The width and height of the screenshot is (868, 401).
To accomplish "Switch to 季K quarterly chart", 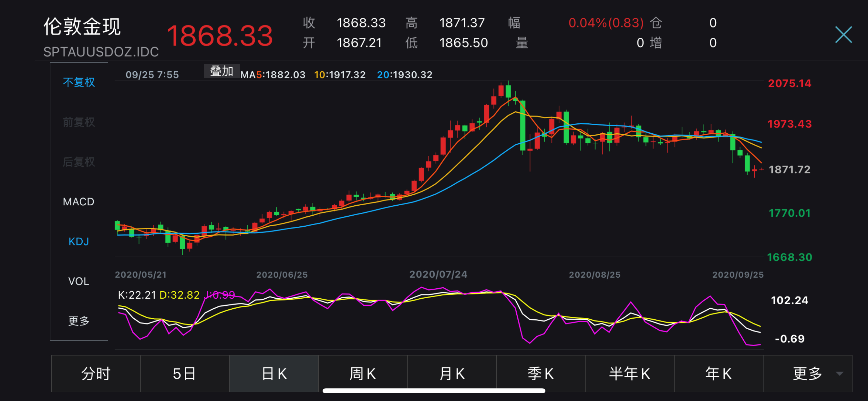I will pyautogui.click(x=541, y=373).
